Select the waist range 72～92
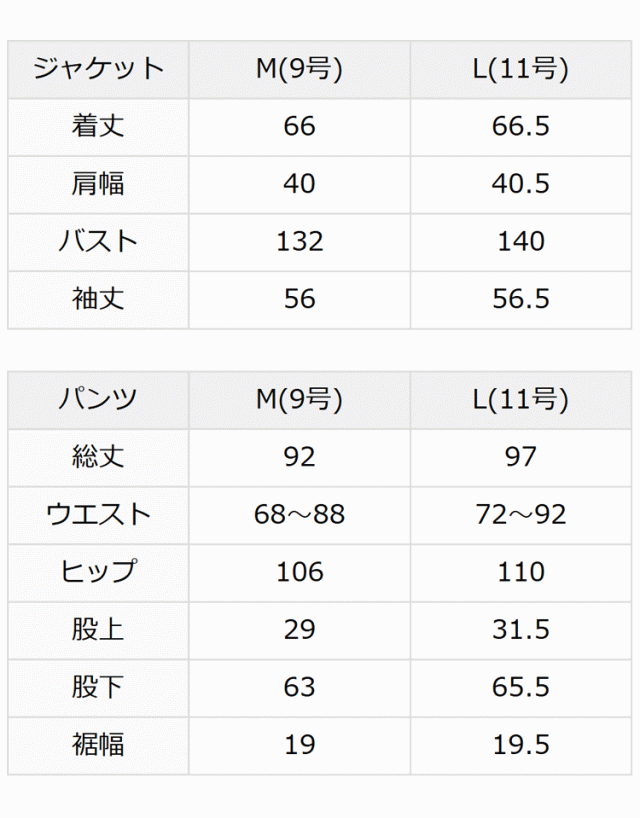 click(x=521, y=514)
